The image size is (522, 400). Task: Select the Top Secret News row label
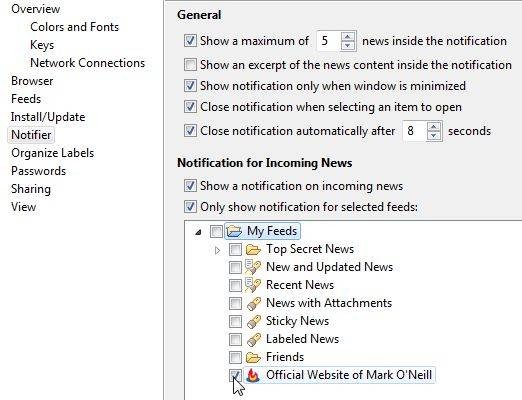tap(310, 249)
